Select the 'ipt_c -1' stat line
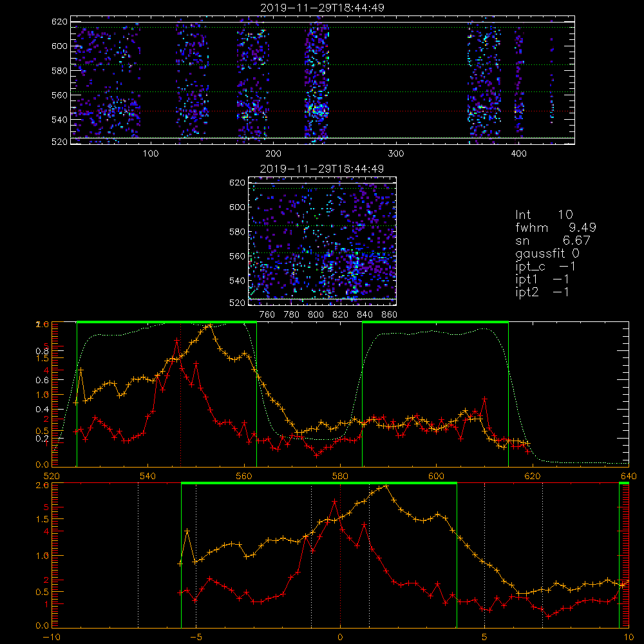The width and height of the screenshot is (644, 644). pos(545,267)
